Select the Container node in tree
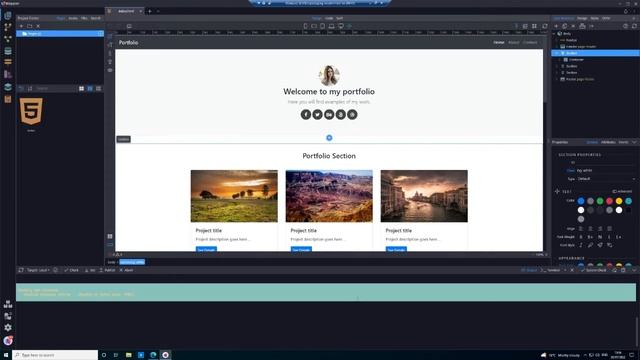640x360 pixels. [576, 60]
